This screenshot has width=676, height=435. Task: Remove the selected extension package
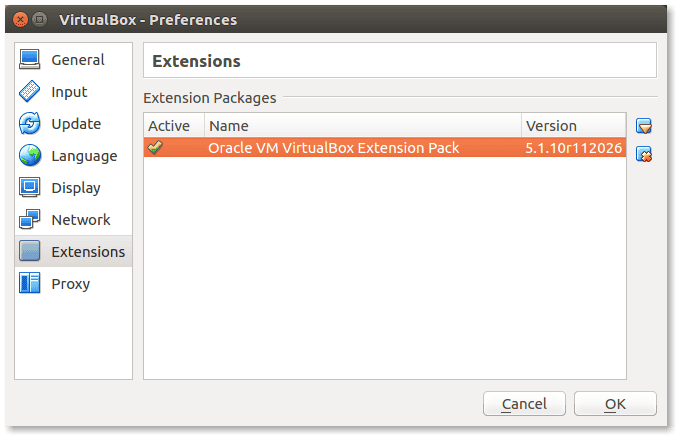point(644,154)
